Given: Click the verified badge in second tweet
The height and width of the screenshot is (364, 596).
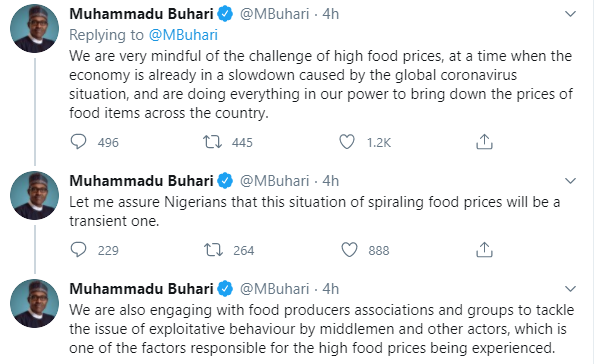Looking at the screenshot, I should 225,181.
